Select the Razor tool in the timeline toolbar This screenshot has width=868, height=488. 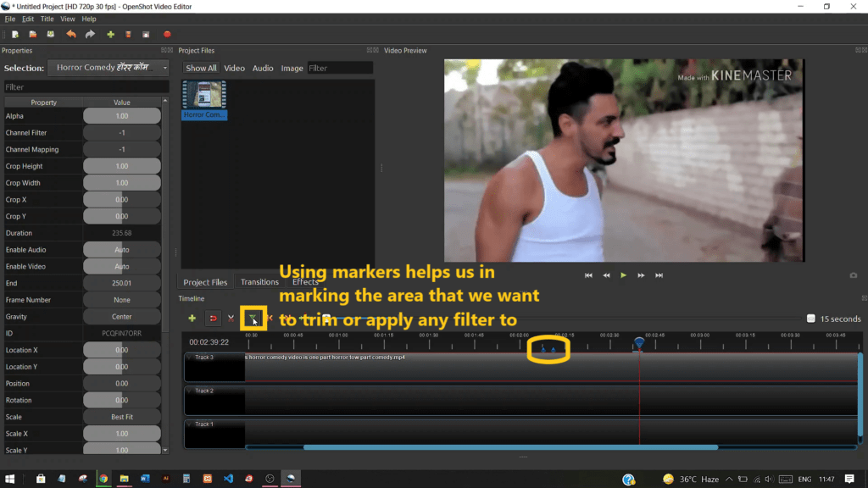pos(231,318)
